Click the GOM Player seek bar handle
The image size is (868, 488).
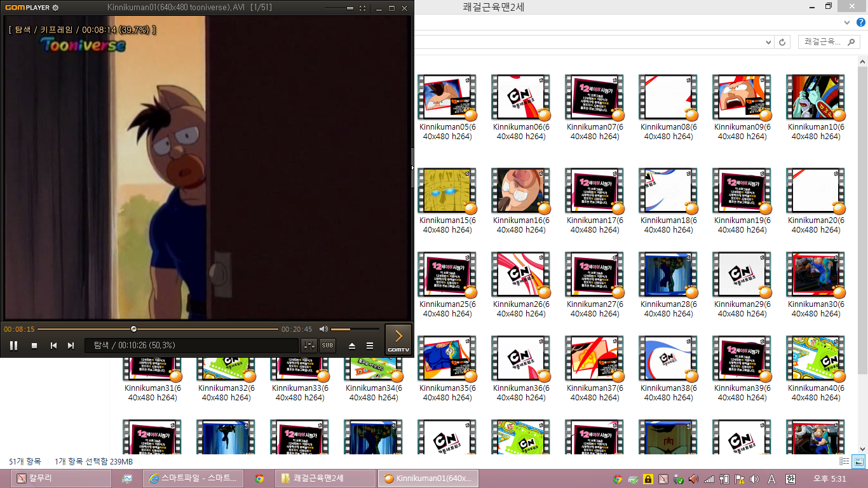[133, 329]
